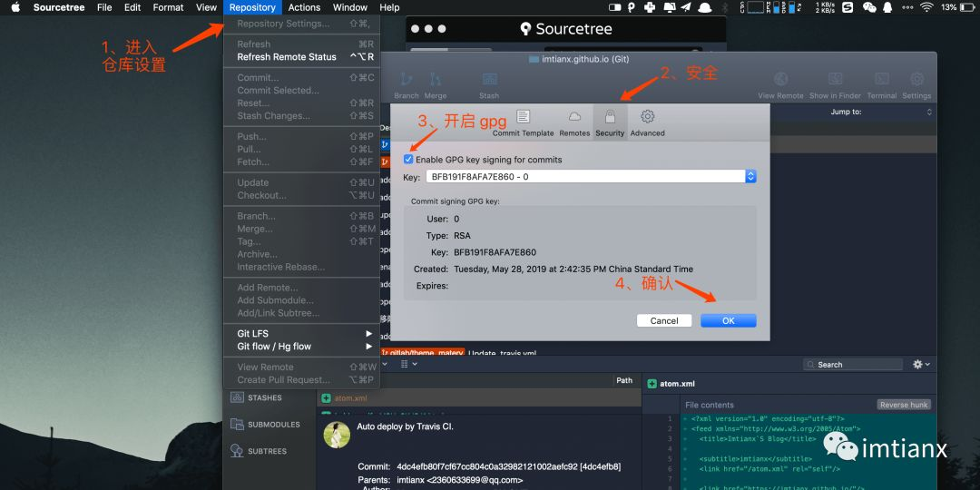
Task: Click the Stash toolbar icon
Action: click(x=489, y=79)
